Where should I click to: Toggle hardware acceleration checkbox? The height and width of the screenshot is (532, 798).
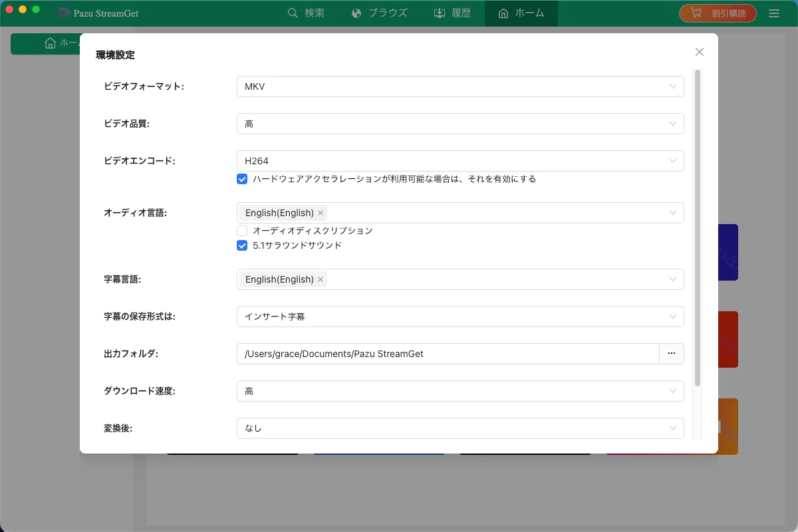tap(242, 179)
